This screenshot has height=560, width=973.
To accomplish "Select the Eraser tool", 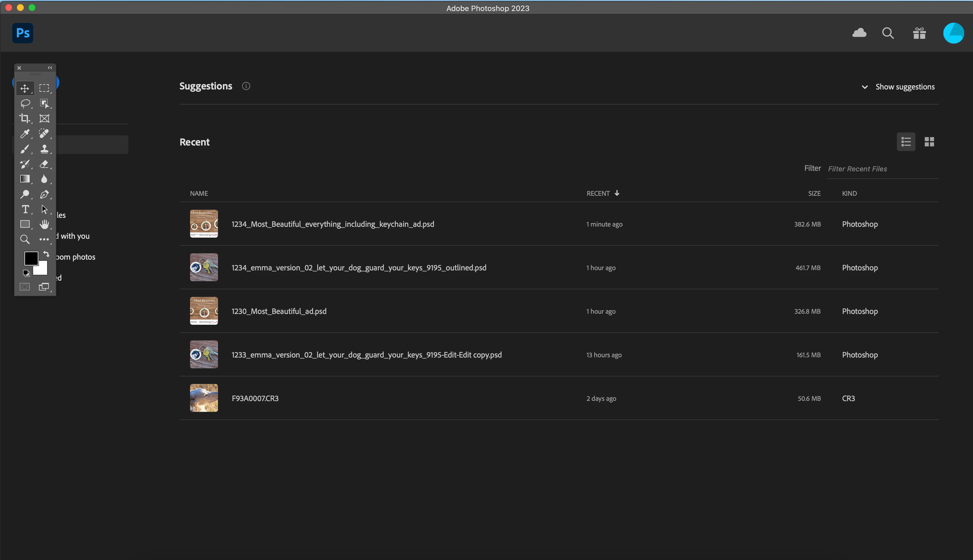I will (44, 164).
